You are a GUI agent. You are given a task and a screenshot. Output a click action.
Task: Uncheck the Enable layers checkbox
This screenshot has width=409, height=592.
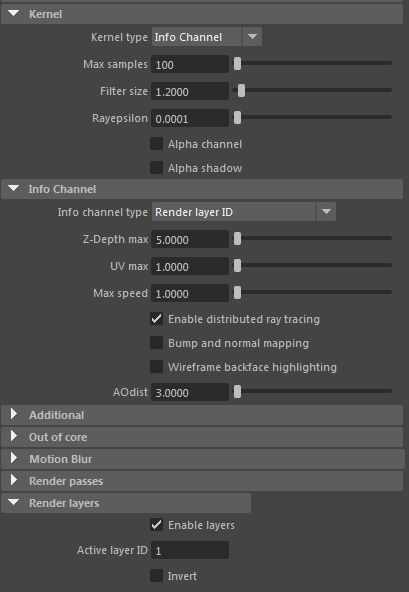[156, 525]
